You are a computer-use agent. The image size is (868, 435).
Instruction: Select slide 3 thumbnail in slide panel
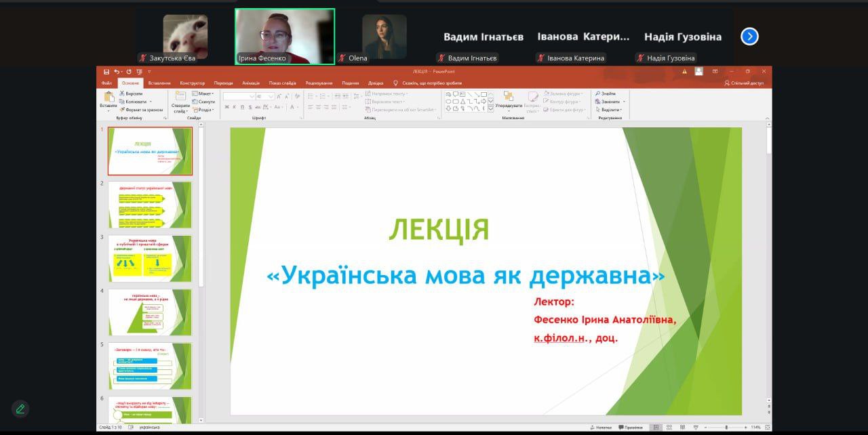click(x=149, y=258)
